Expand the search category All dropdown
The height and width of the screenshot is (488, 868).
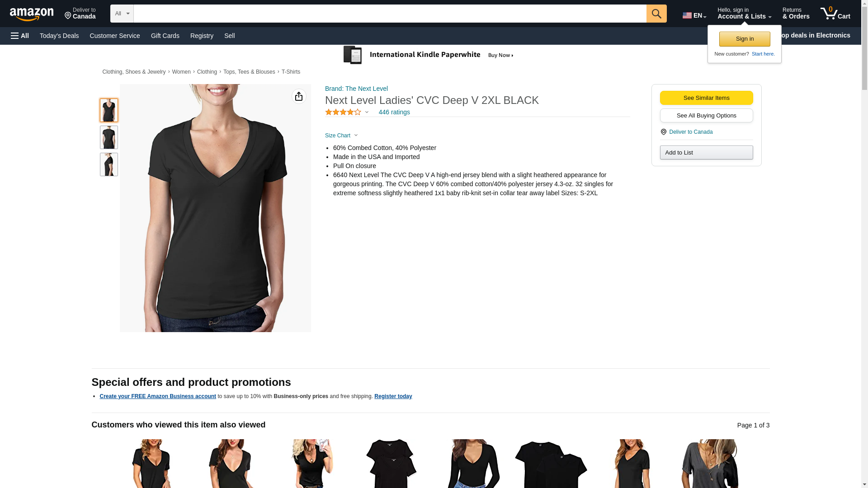(x=122, y=14)
